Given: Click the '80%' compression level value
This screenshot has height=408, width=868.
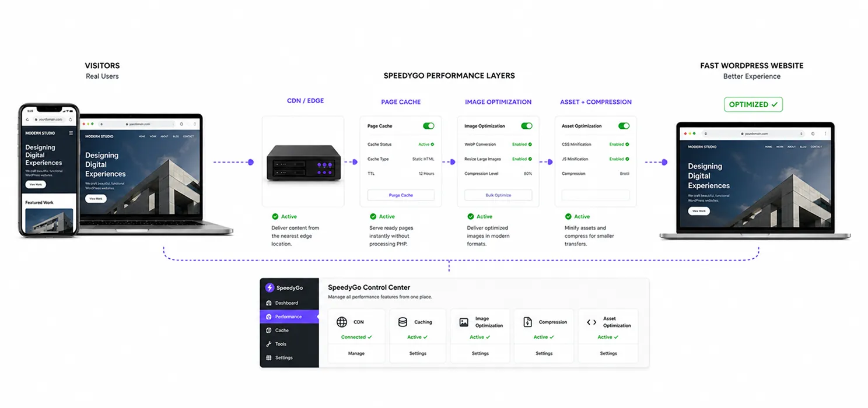Looking at the screenshot, I should pos(528,174).
